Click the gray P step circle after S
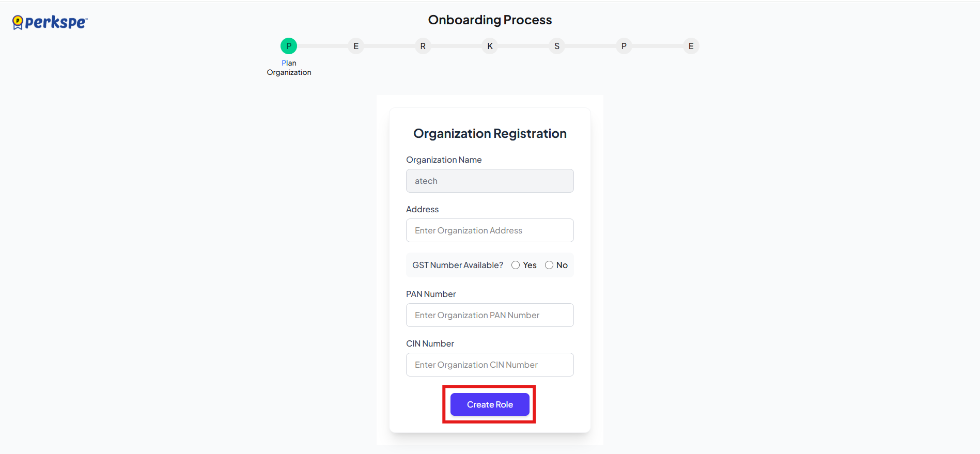The image size is (980, 454). pyautogui.click(x=624, y=46)
